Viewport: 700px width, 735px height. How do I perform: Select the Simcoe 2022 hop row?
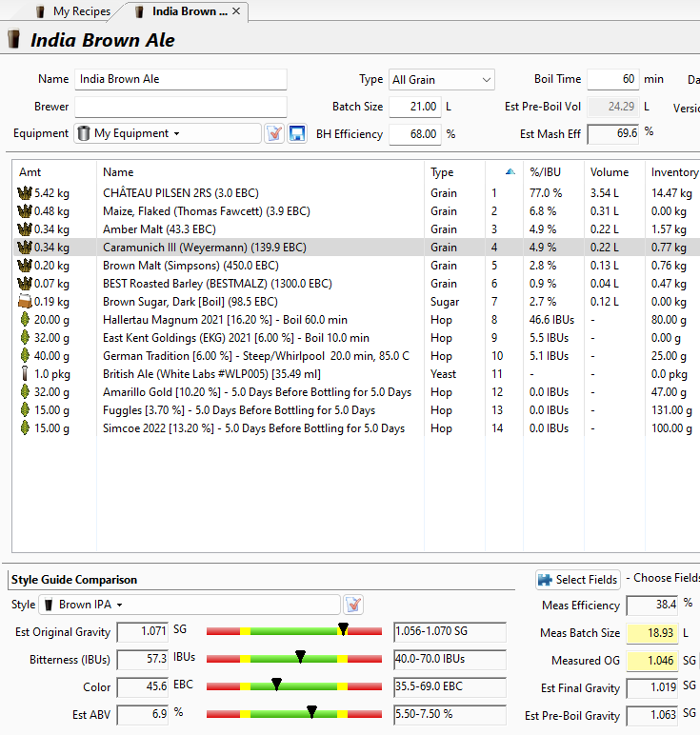click(x=253, y=428)
